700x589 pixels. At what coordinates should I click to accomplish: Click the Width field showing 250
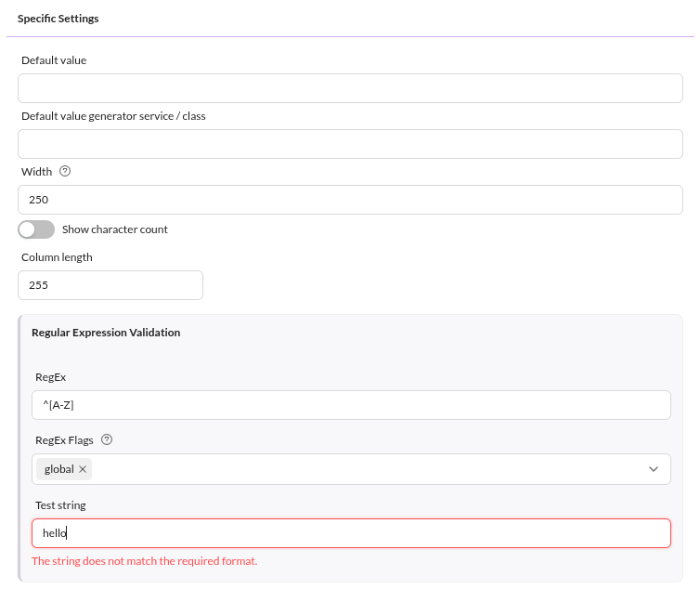tap(350, 200)
